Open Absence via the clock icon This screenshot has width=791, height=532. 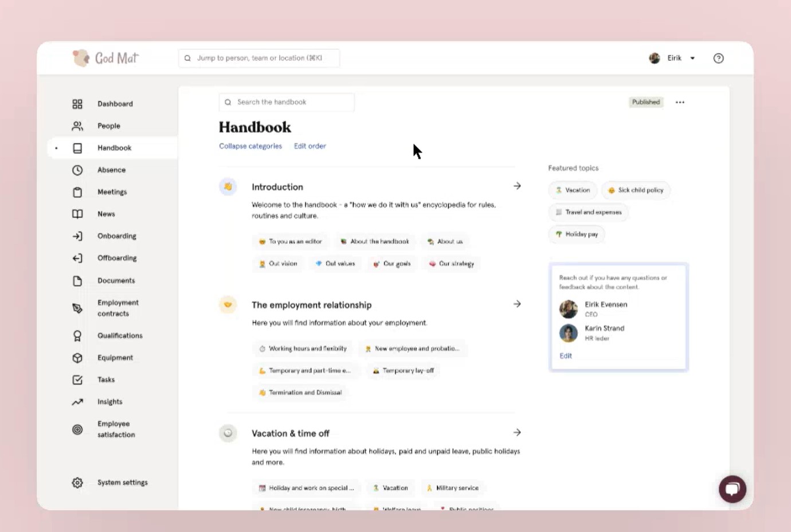pyautogui.click(x=77, y=170)
